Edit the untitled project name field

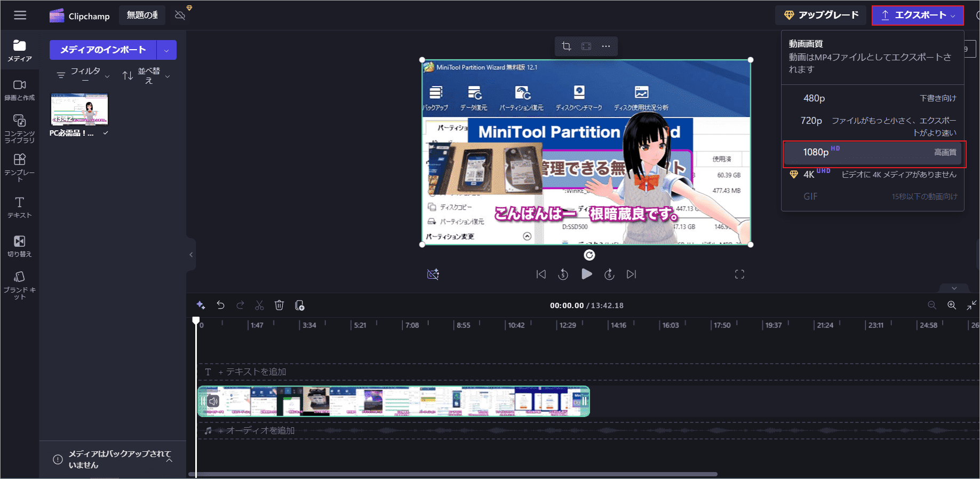[142, 15]
